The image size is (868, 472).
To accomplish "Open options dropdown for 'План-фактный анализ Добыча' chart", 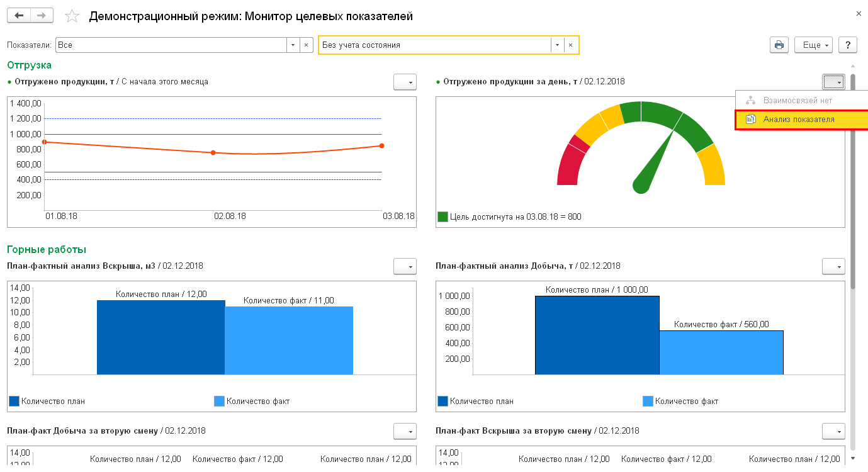I will click(x=833, y=267).
